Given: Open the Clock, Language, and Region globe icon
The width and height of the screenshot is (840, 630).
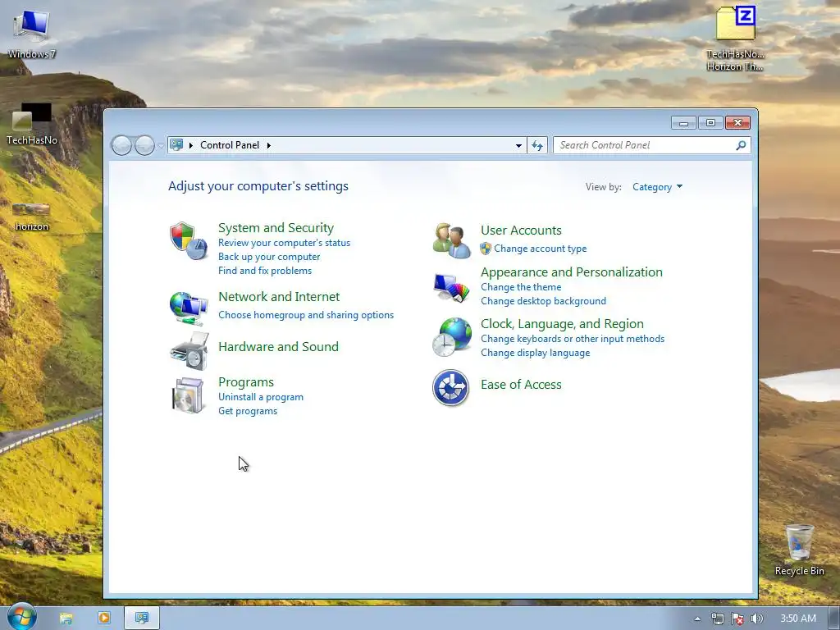Looking at the screenshot, I should [452, 337].
